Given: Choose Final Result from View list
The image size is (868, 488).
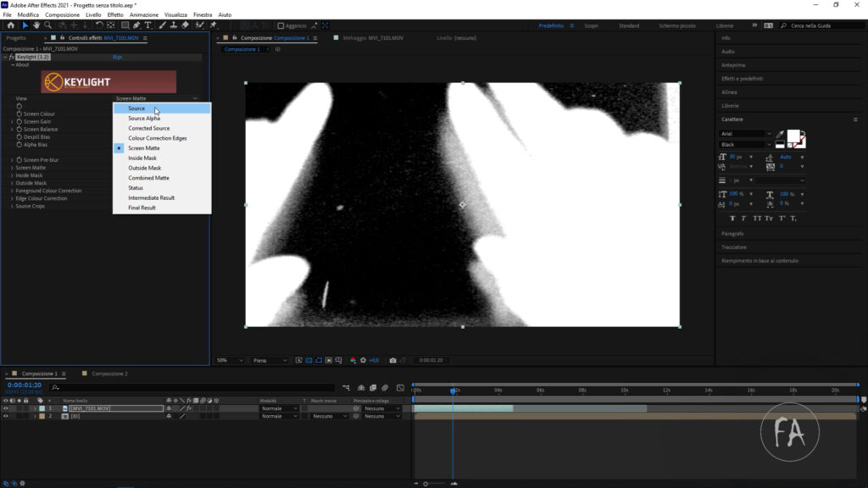Looking at the screenshot, I should point(142,208).
